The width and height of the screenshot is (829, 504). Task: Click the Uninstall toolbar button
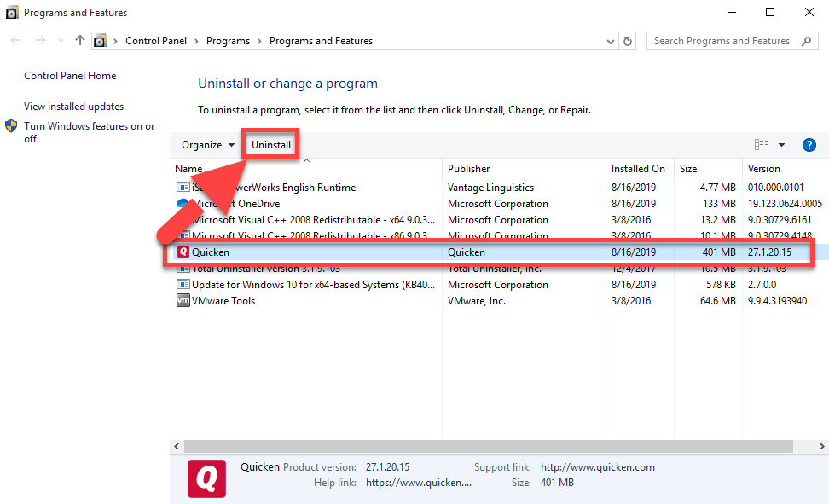(x=270, y=145)
